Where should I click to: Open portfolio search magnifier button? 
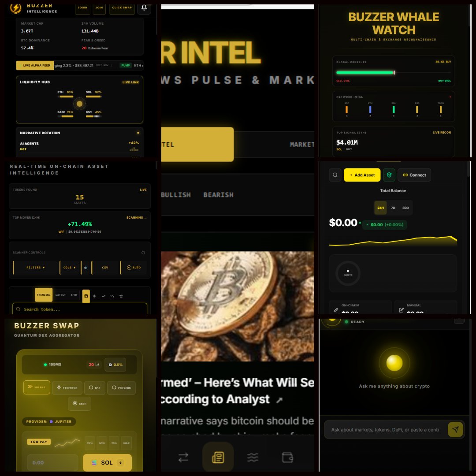click(335, 175)
